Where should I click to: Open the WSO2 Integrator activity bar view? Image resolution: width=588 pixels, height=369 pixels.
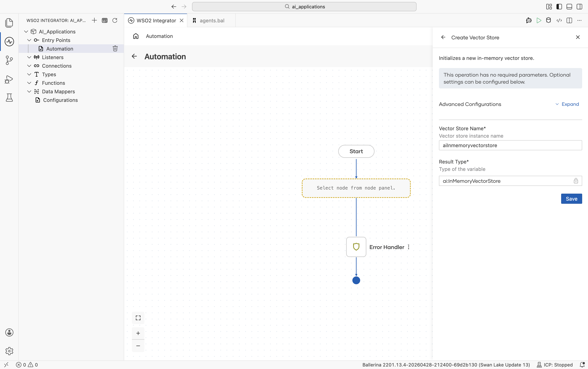[x=9, y=41]
